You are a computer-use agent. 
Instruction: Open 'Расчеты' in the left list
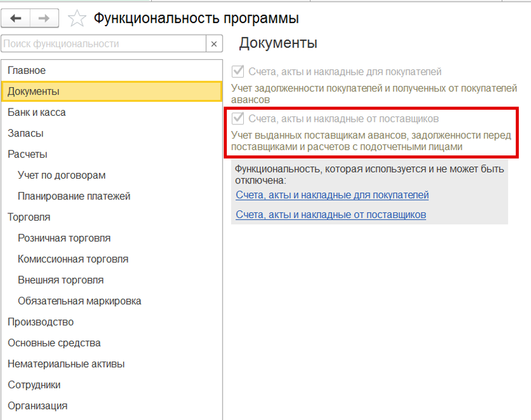click(x=27, y=154)
